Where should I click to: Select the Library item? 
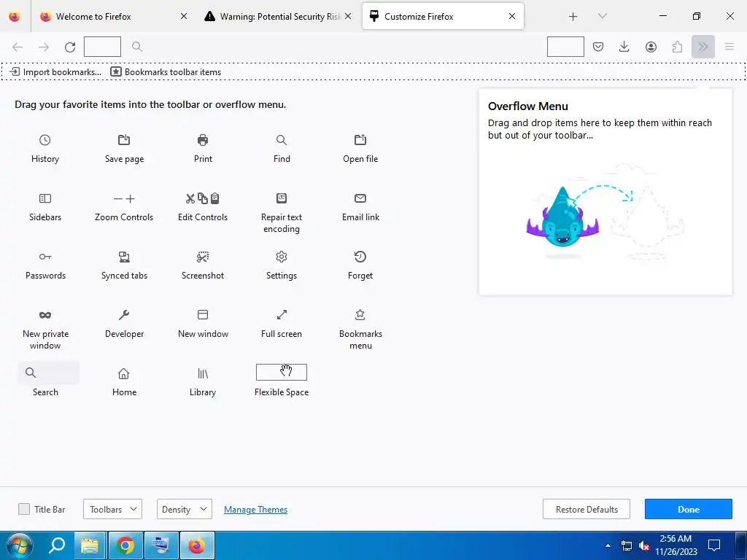coord(203,382)
